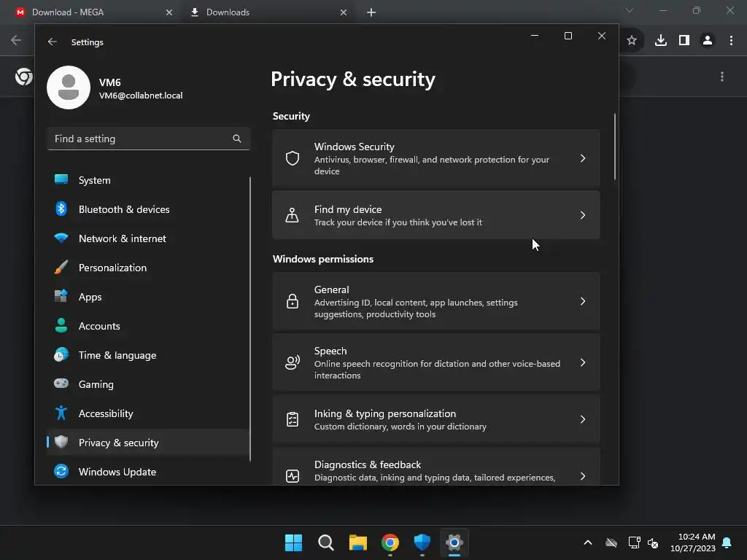Close the Downloads tab
This screenshot has width=747, height=560.
[344, 12]
